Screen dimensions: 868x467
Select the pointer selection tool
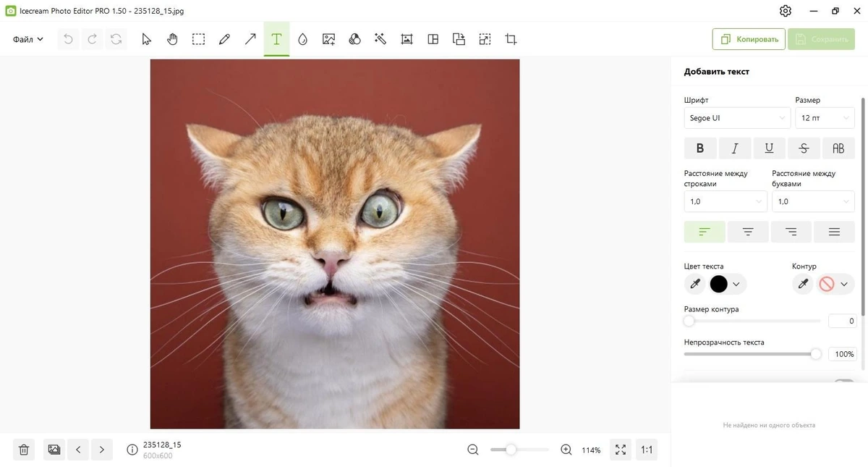[x=147, y=39]
